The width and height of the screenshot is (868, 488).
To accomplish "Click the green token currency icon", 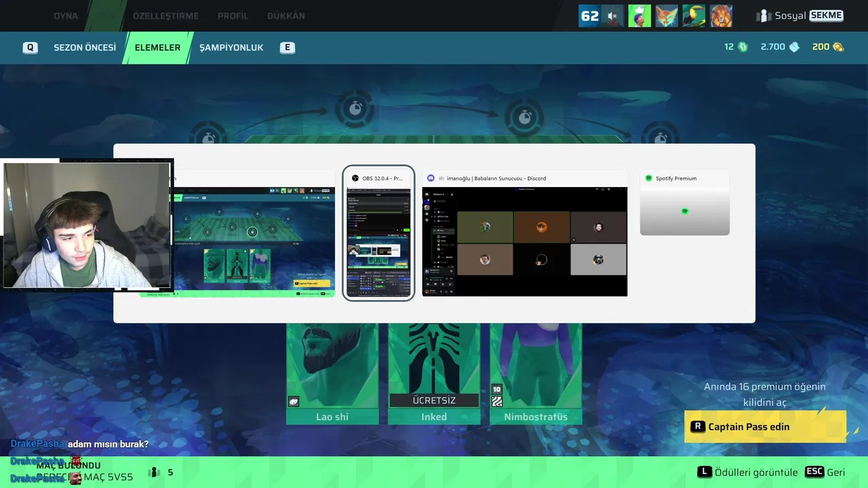I will point(743,47).
